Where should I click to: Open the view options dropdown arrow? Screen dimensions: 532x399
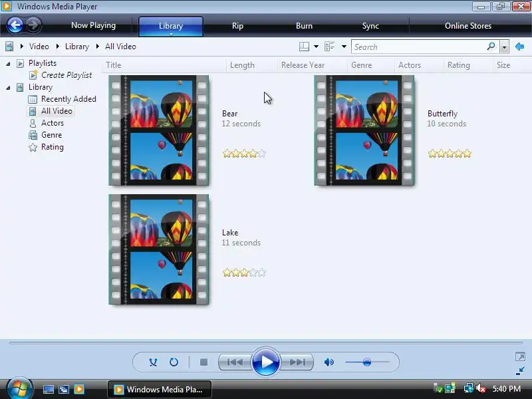[x=344, y=47]
